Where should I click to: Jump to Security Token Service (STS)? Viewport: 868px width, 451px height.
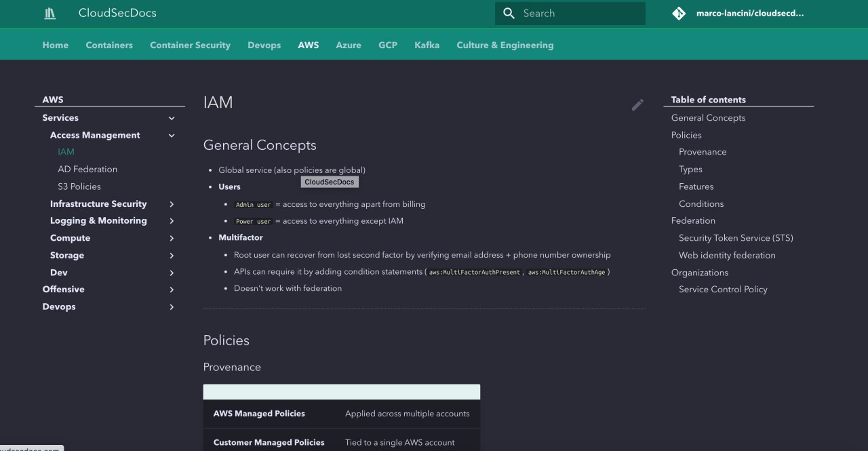click(736, 238)
